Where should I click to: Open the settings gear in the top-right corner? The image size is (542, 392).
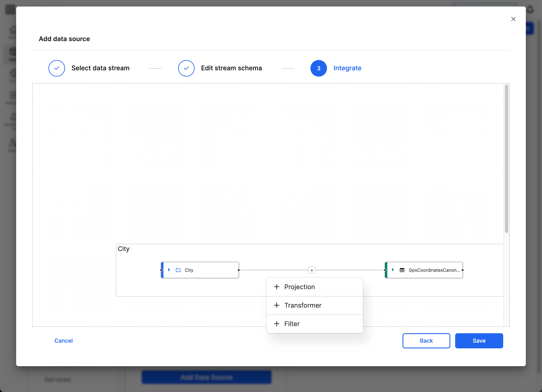(x=530, y=10)
